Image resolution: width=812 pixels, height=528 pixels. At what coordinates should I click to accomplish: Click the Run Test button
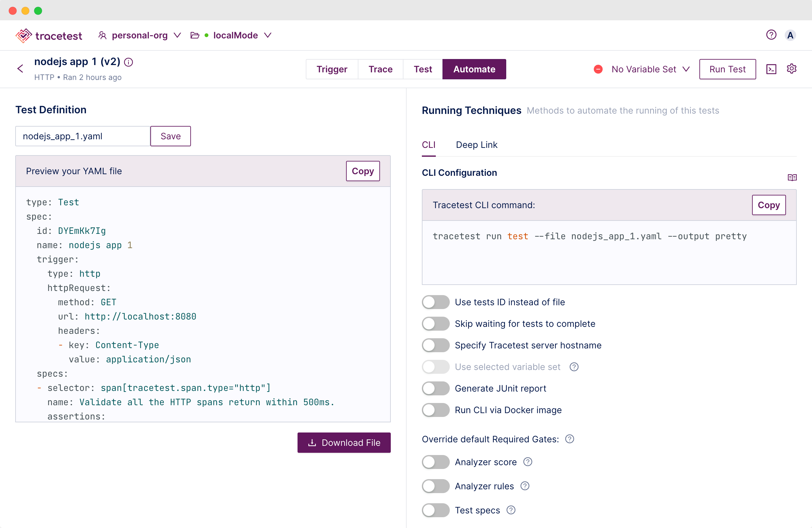727,69
